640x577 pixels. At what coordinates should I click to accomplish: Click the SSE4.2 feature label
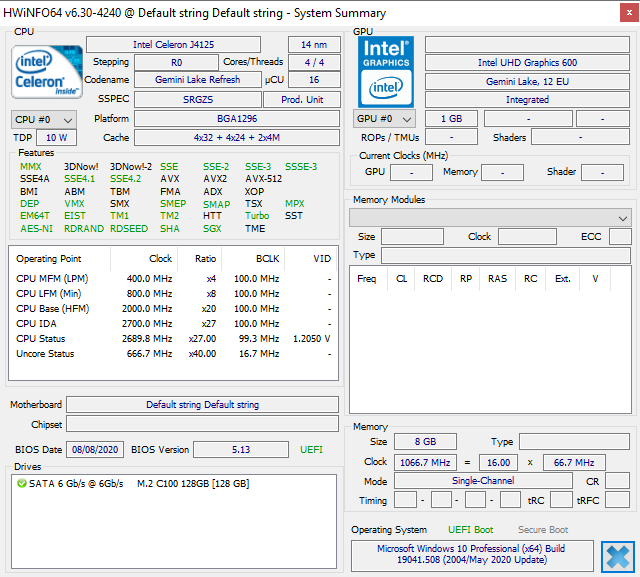pyautogui.click(x=125, y=179)
